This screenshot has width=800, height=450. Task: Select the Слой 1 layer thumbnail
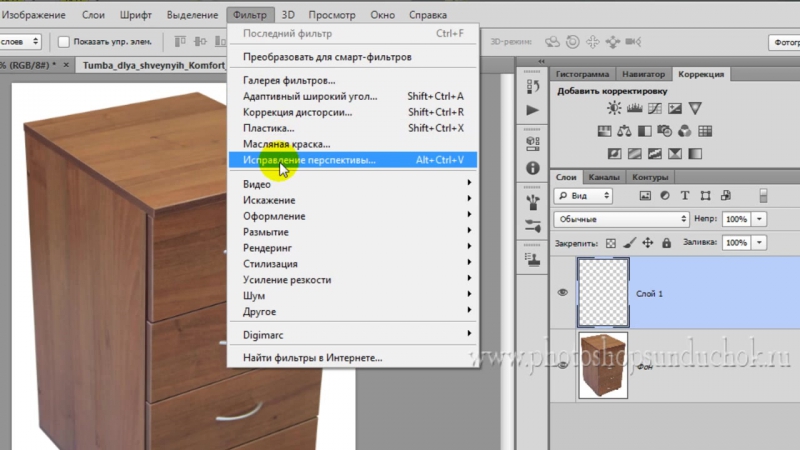[603, 292]
